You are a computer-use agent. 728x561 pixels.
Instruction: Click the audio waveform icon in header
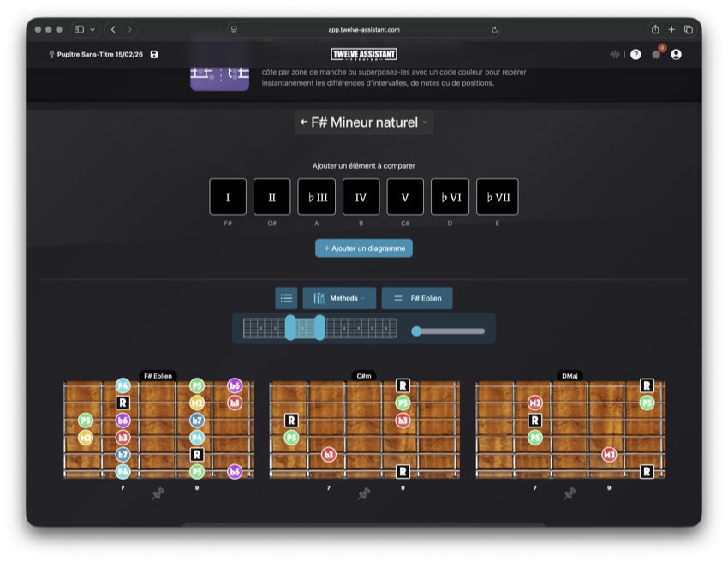click(615, 55)
